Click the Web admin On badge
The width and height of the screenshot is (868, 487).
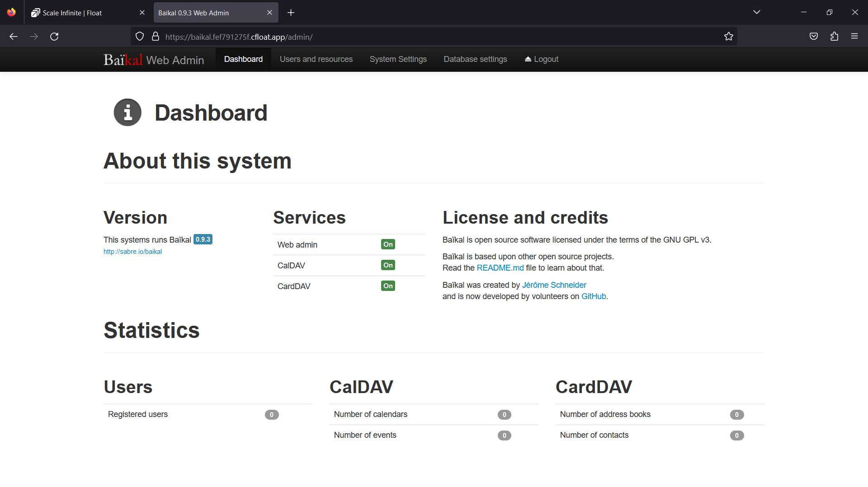click(x=388, y=244)
